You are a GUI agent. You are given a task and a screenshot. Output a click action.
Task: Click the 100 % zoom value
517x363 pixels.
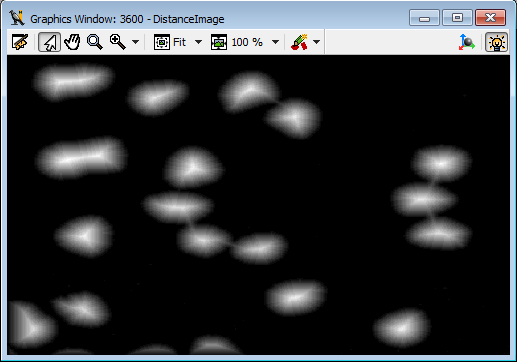point(247,42)
